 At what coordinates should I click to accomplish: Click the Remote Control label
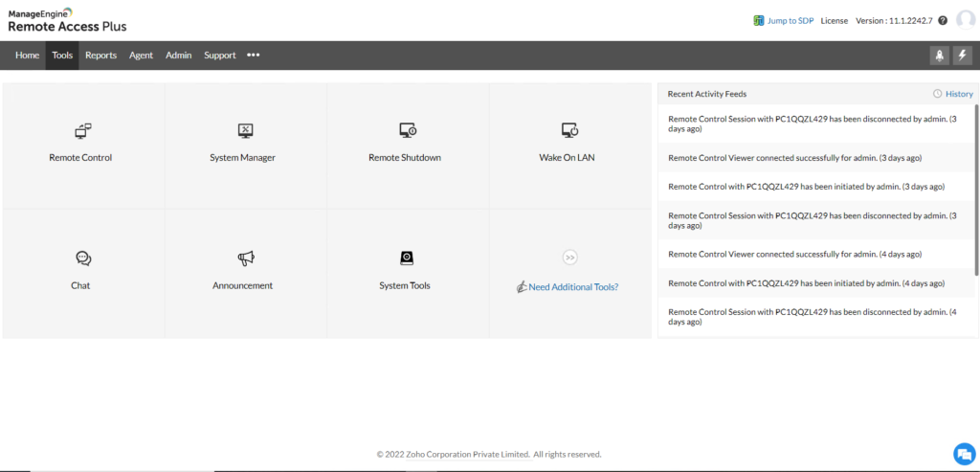(x=80, y=158)
